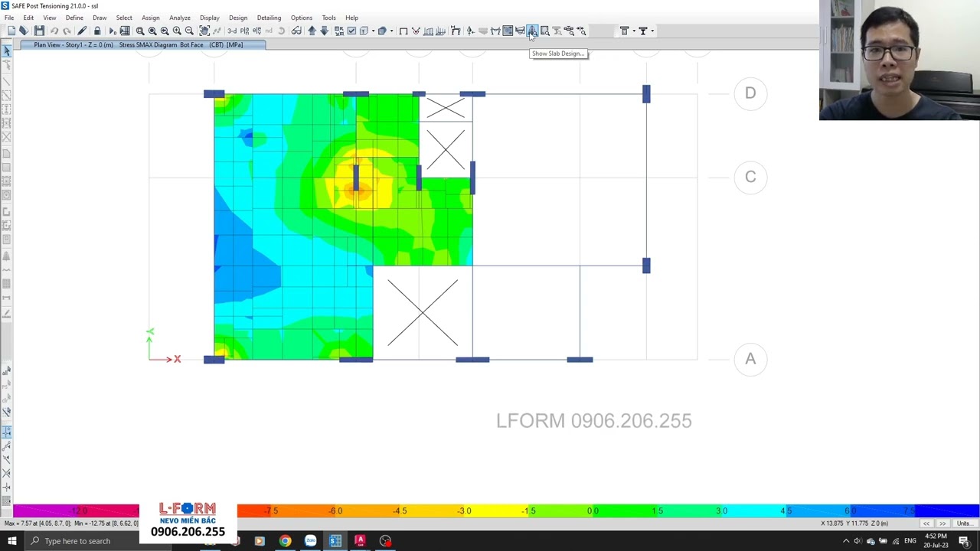Click the 0.0 green legend segment
This screenshot has width=980, height=551.
tap(593, 510)
